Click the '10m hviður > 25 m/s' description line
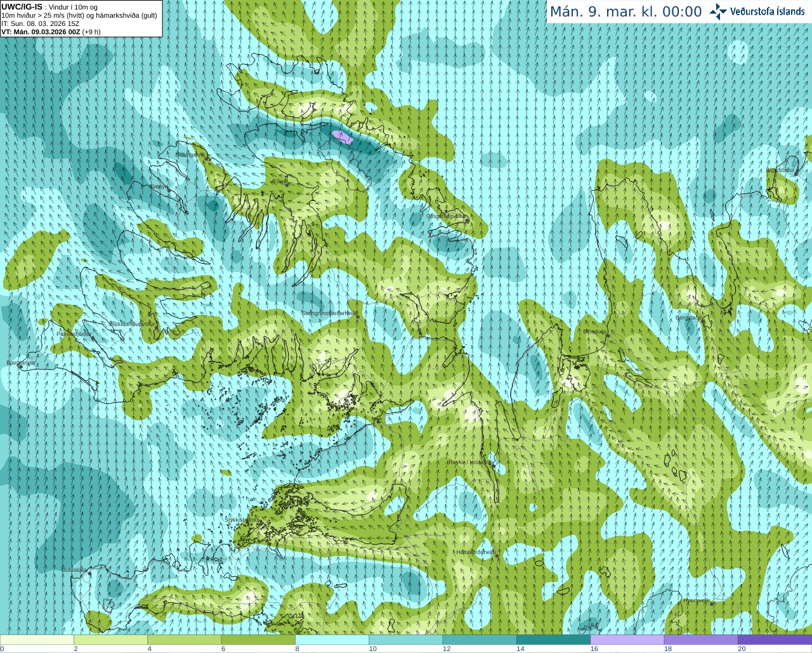The width and height of the screenshot is (812, 653). point(79,15)
